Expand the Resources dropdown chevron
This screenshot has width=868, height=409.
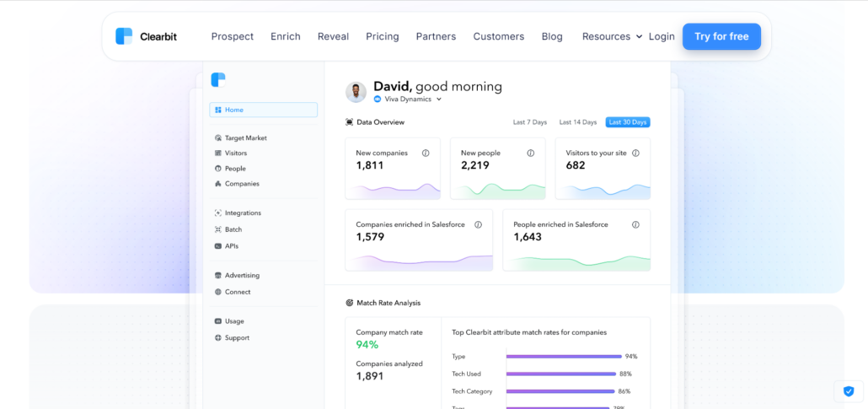point(640,36)
